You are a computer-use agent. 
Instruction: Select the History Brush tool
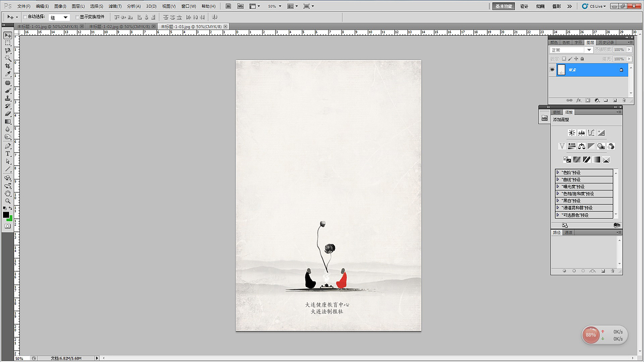[8, 106]
